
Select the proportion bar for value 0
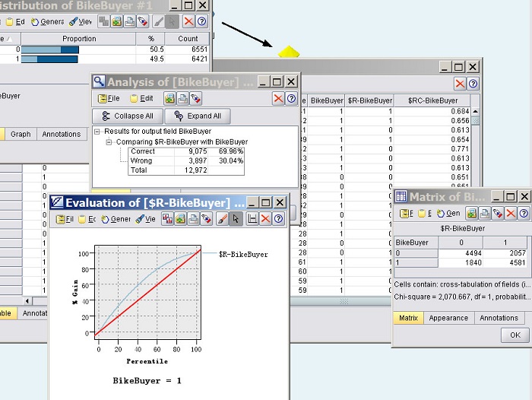point(50,49)
